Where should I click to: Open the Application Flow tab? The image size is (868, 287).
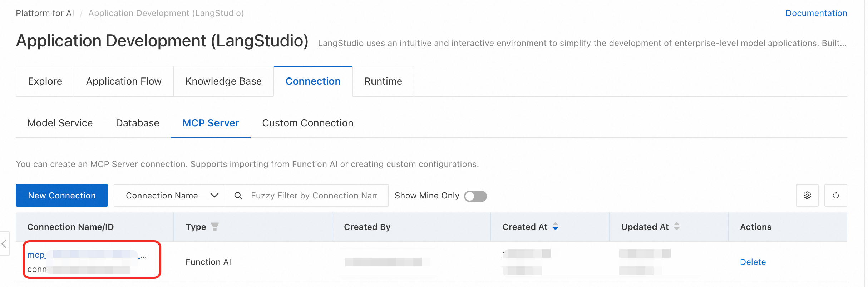[124, 81]
